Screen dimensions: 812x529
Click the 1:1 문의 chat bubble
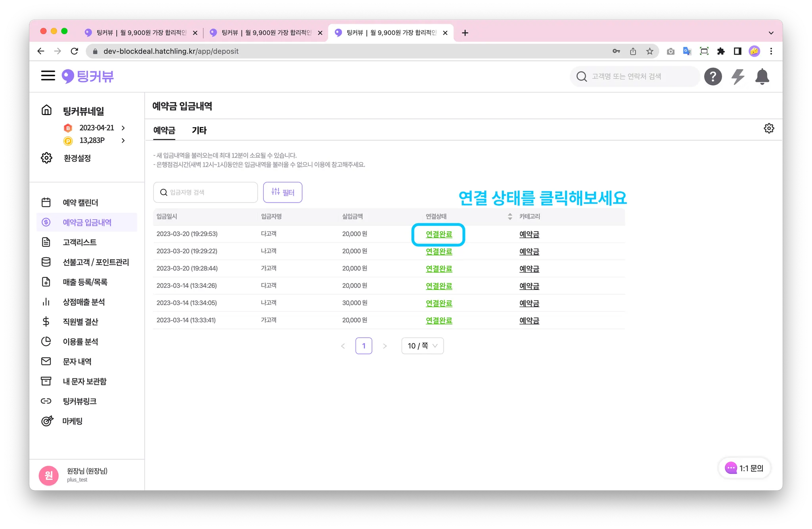click(744, 468)
